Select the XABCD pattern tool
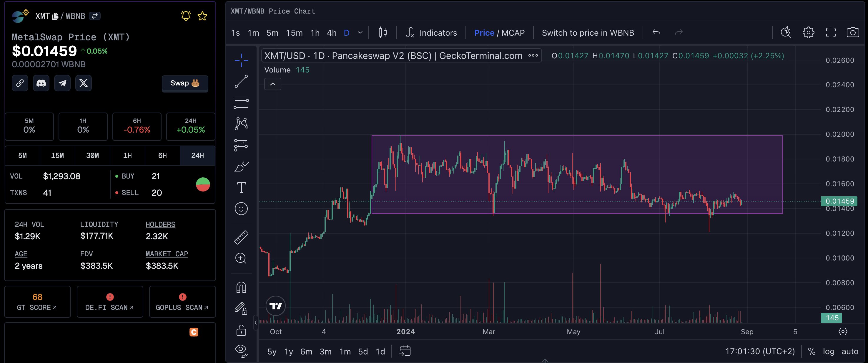 coord(241,123)
